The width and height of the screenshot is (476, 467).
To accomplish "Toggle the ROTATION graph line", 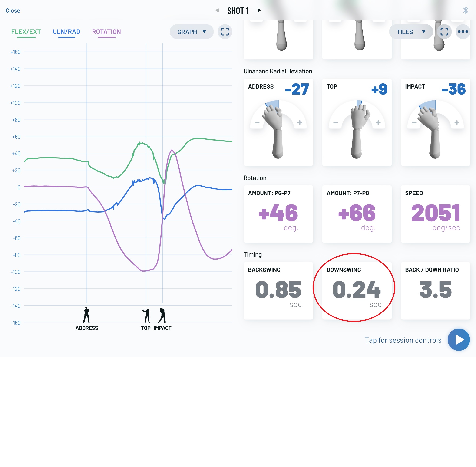I will [106, 32].
